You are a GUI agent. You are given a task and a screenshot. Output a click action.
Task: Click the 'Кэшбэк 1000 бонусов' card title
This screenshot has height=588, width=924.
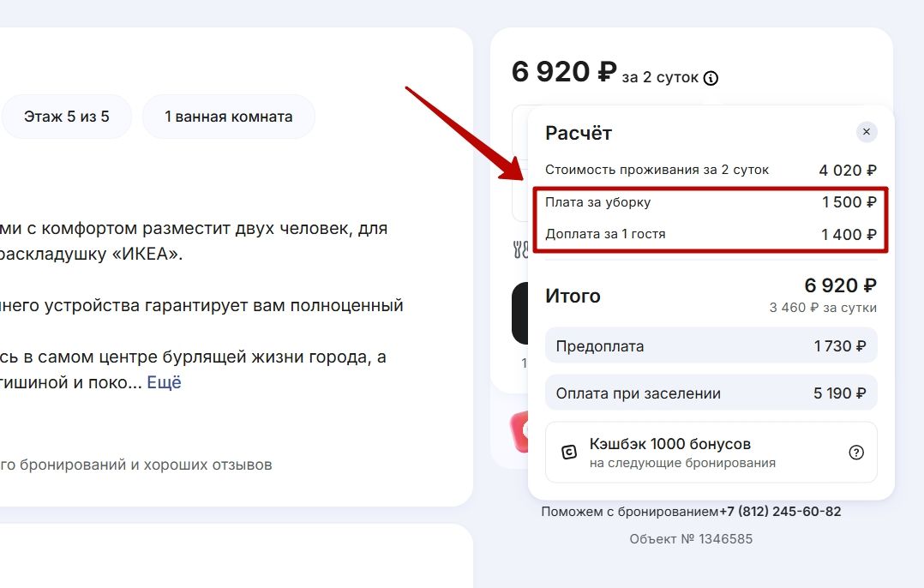[669, 444]
